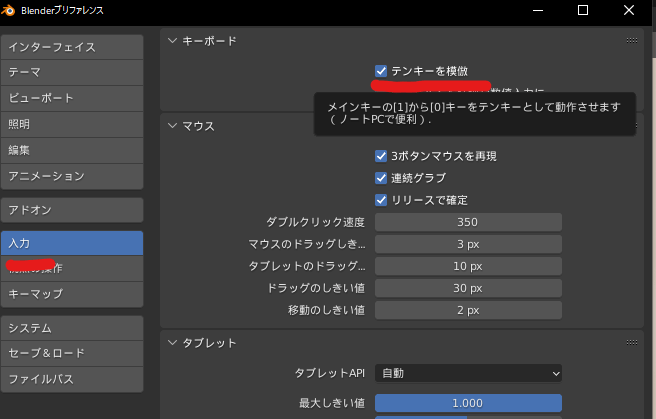Open the タブレットAPI dropdown

point(468,373)
